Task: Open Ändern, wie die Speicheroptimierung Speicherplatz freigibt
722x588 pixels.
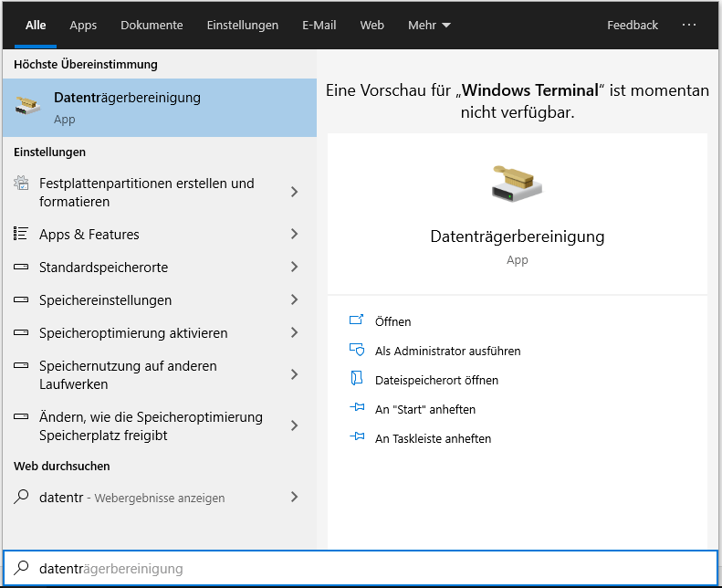Action: tap(160, 425)
